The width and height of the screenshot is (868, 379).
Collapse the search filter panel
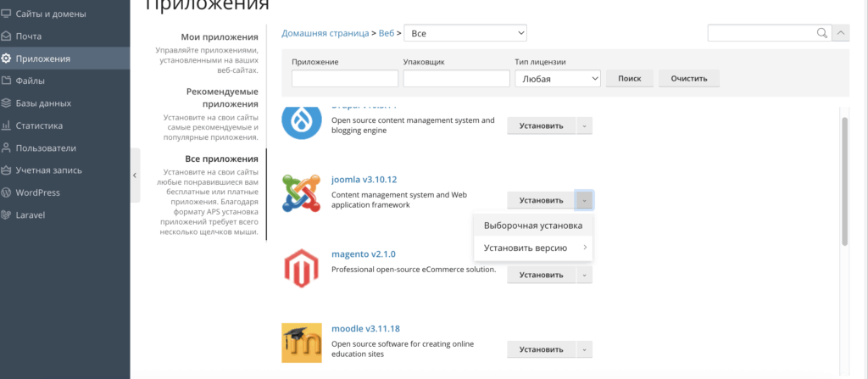(x=840, y=33)
